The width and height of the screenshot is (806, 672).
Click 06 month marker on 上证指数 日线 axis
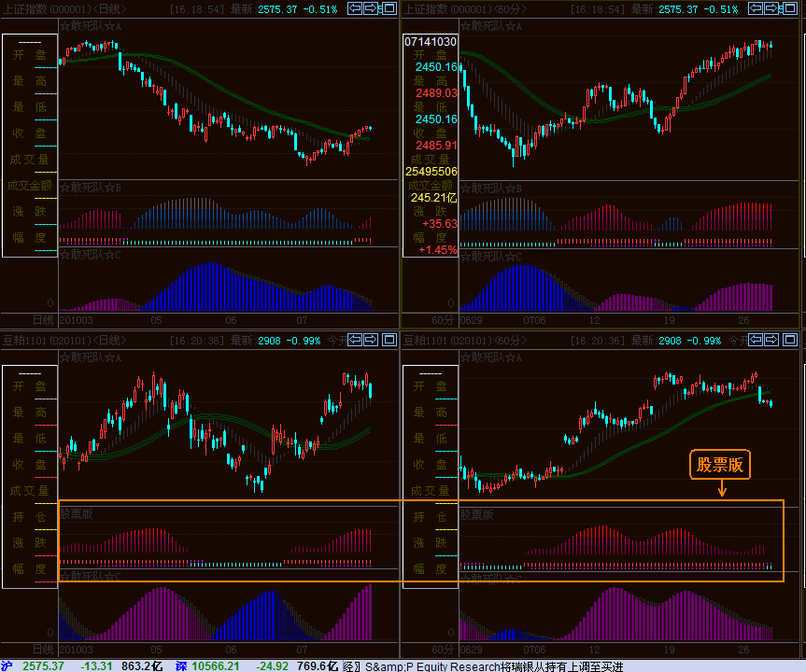(x=231, y=320)
